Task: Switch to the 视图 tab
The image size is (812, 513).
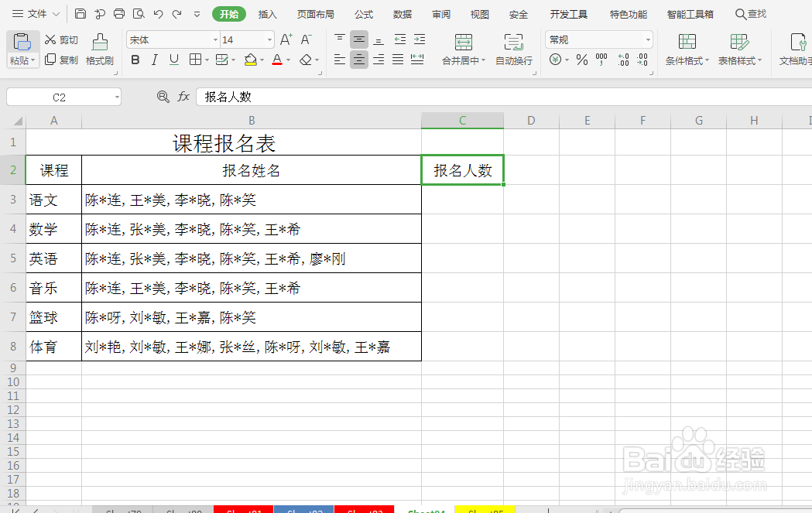Action: [x=479, y=15]
